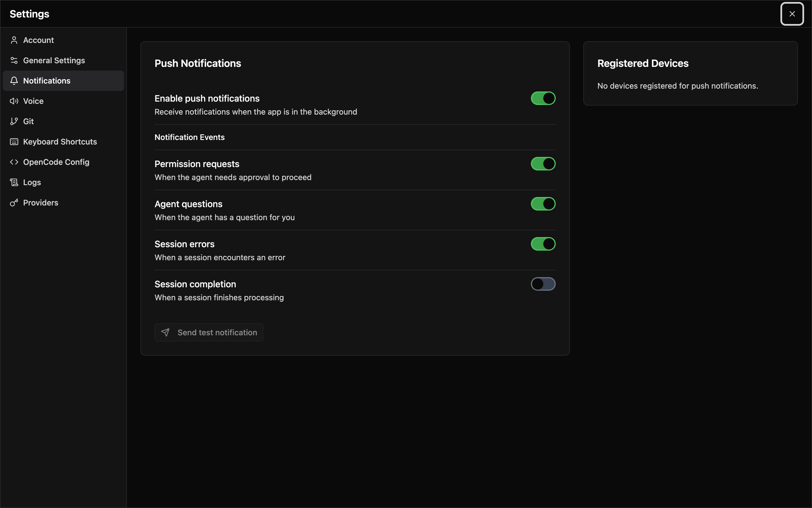Click 'Receive notifications when the app is in the background'
The width and height of the screenshot is (812, 508).
(256, 112)
